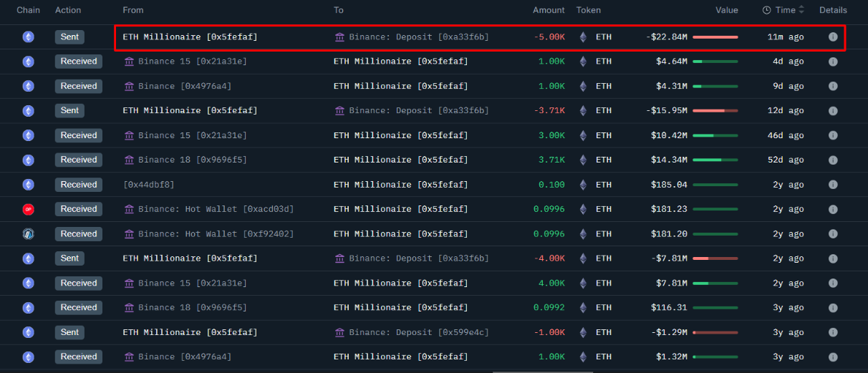Open Binance: Deposit [0x599e4c] link

419,332
